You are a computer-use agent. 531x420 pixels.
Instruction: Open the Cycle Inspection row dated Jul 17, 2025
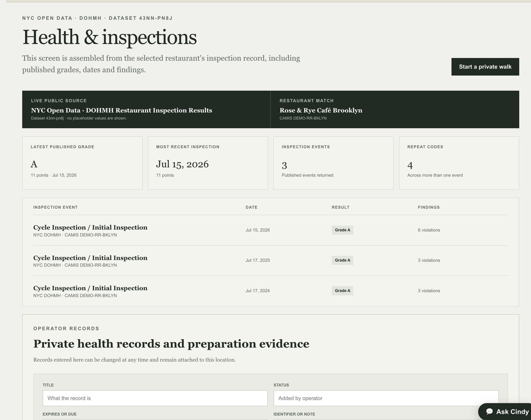(x=271, y=261)
